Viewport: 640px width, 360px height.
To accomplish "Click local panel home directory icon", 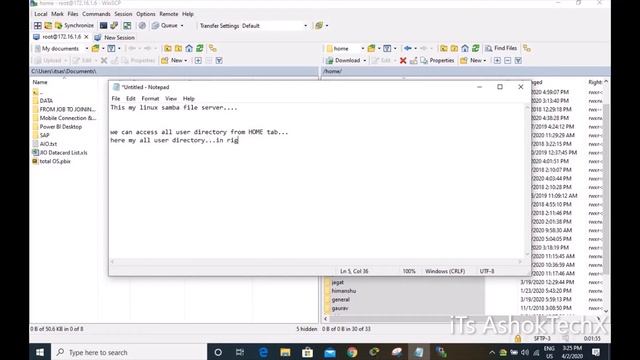I will tap(189, 48).
